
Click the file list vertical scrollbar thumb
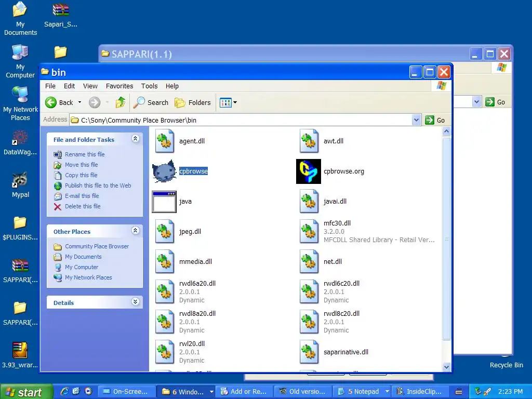446,238
